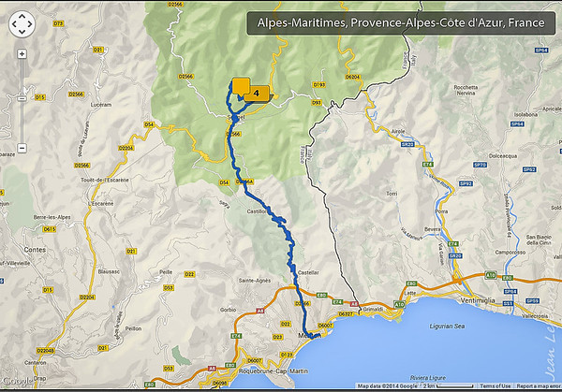Click the Sainte-Agnès label

tap(255, 281)
